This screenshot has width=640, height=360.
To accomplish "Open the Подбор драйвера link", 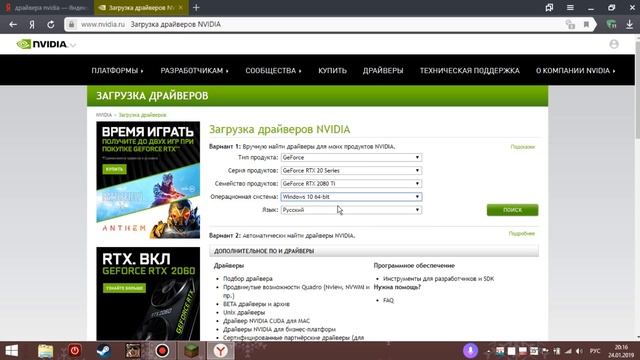I will [247, 279].
